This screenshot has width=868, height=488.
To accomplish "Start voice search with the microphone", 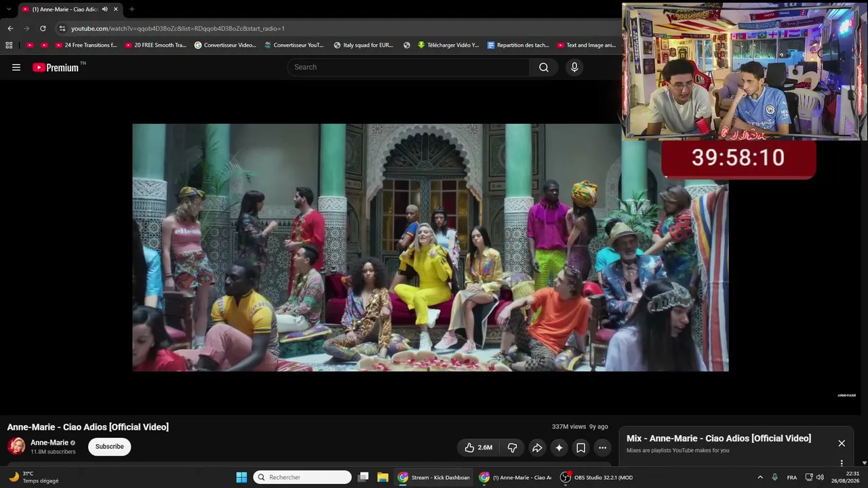I will [574, 67].
